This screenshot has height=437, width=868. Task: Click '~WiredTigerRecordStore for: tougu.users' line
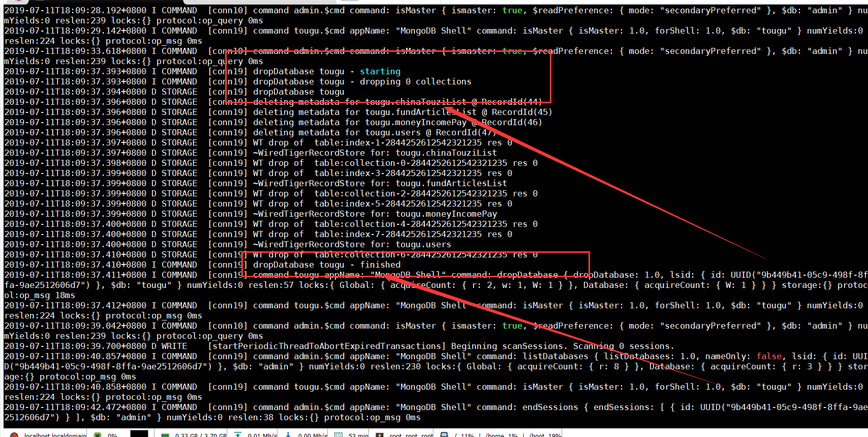[x=352, y=244]
